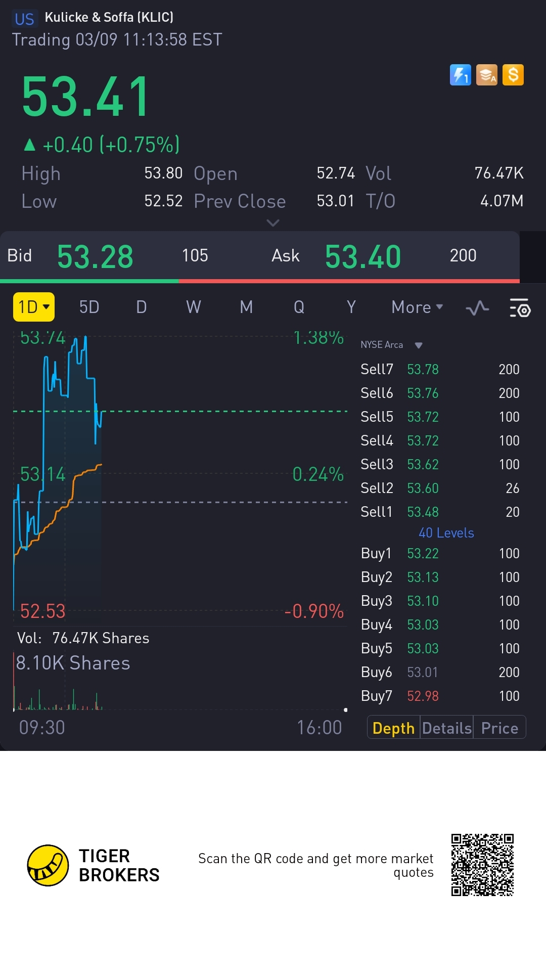The height and width of the screenshot is (980, 546).
Task: Tap the Tiger Brokers logo
Action: [48, 865]
